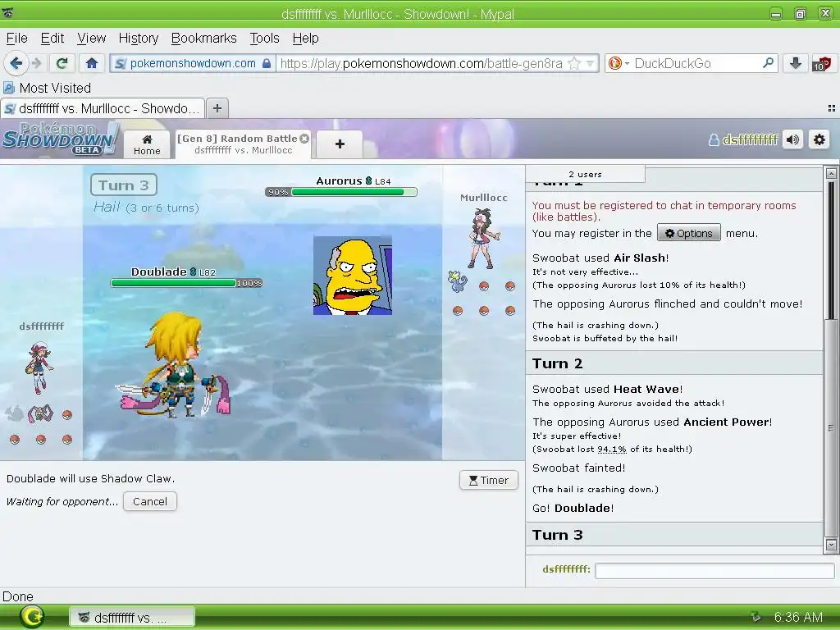Close the Gen 8 Random Battle tab
Viewport: 840px width, 630px height.
[304, 138]
